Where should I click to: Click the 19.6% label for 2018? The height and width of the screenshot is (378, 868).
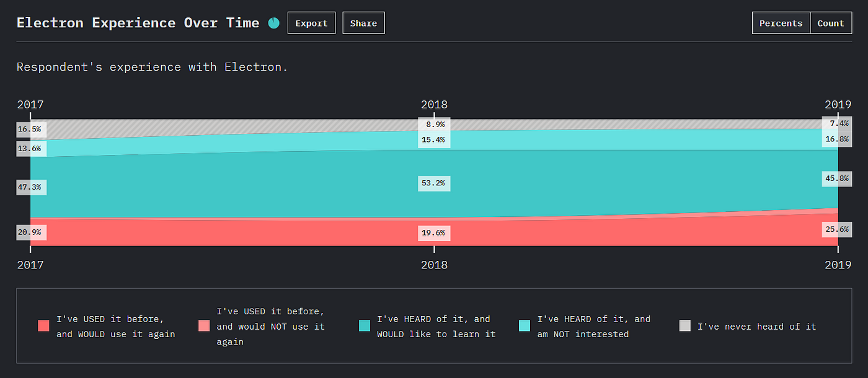(x=434, y=234)
